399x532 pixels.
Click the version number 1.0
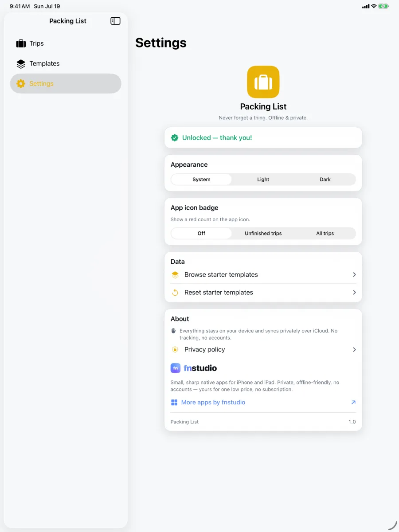(x=352, y=422)
